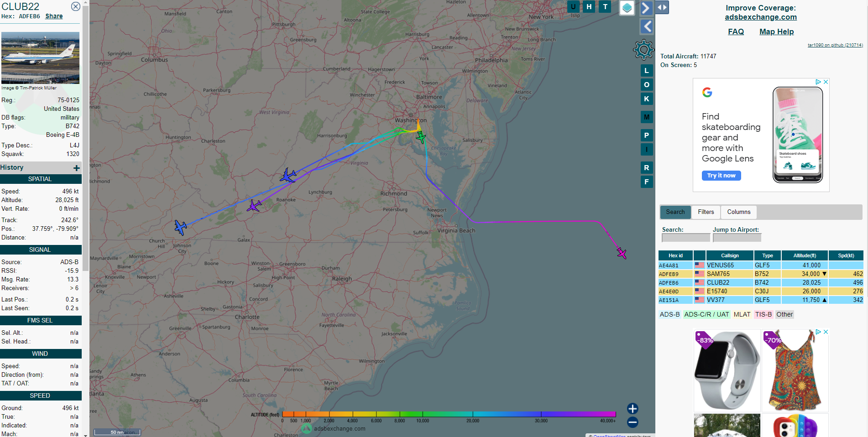Image resolution: width=868 pixels, height=437 pixels.
Task: Click the patterned top ad thumbnail
Action: tap(795, 370)
